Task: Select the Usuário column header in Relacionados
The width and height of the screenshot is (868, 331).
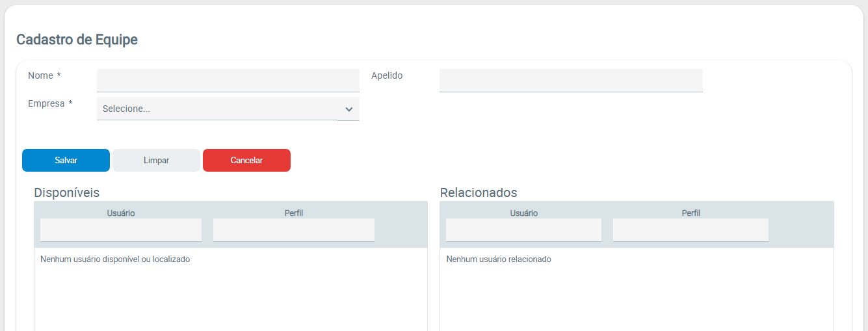Action: pyautogui.click(x=524, y=213)
